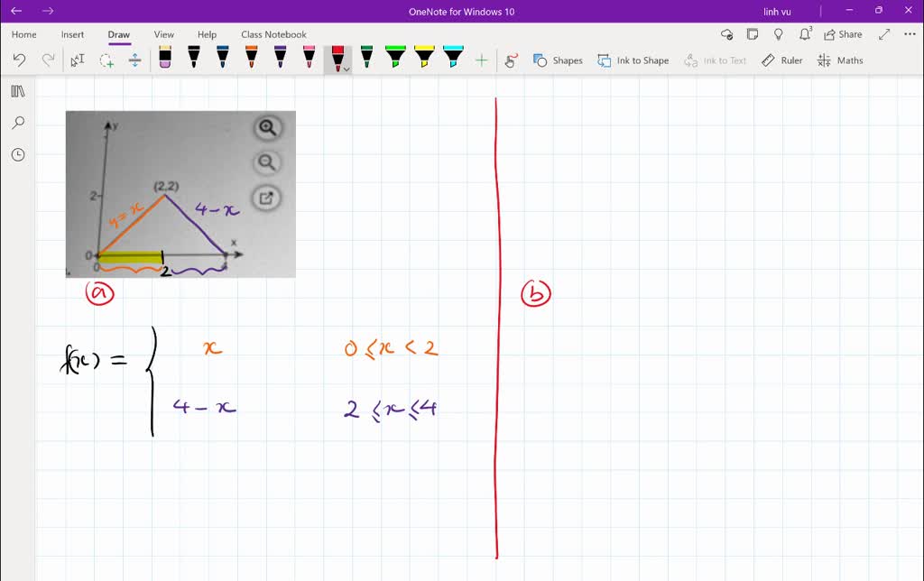Add a new pen with the plus icon
The width and height of the screenshot is (924, 581).
click(482, 59)
